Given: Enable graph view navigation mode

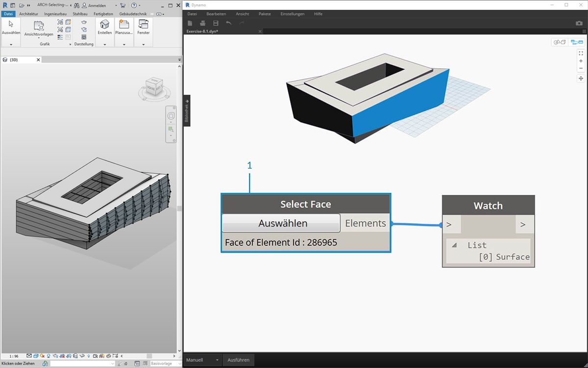Looking at the screenshot, I should click(x=577, y=42).
